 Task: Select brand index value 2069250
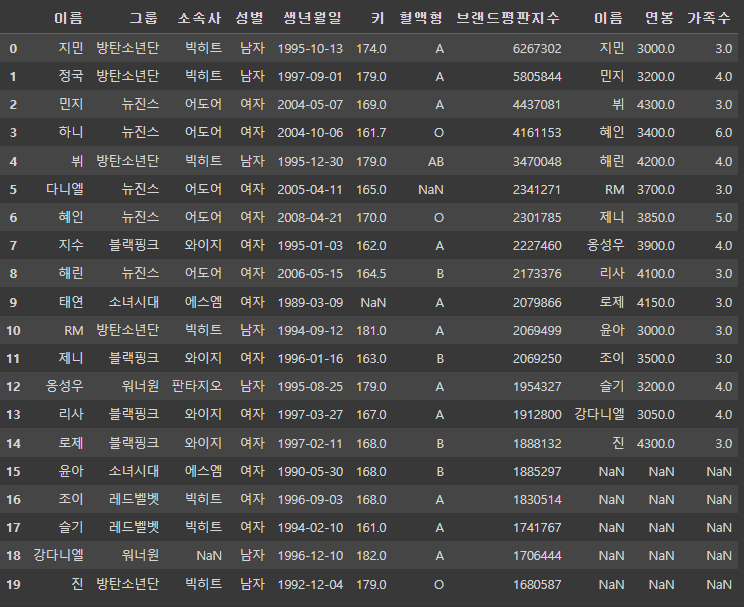pos(537,359)
